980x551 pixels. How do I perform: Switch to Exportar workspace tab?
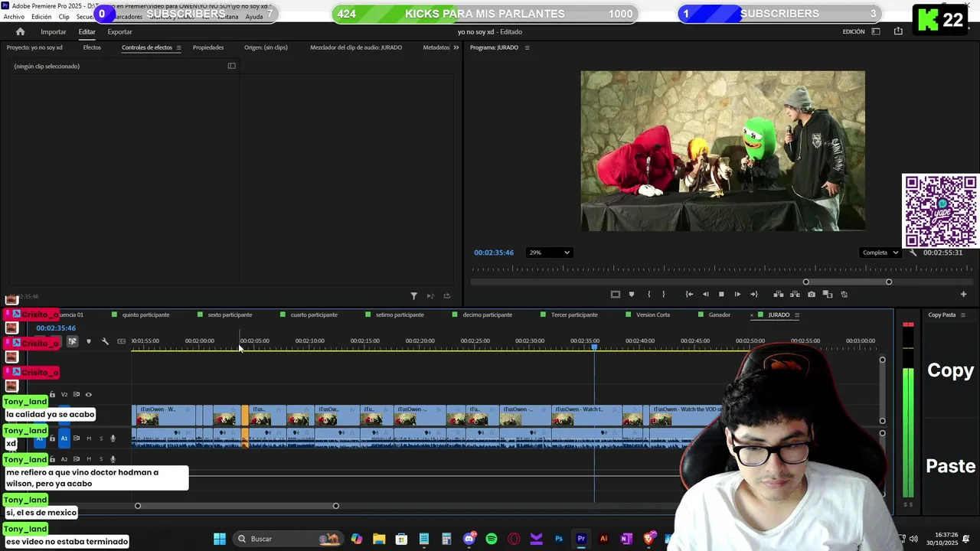pos(119,31)
